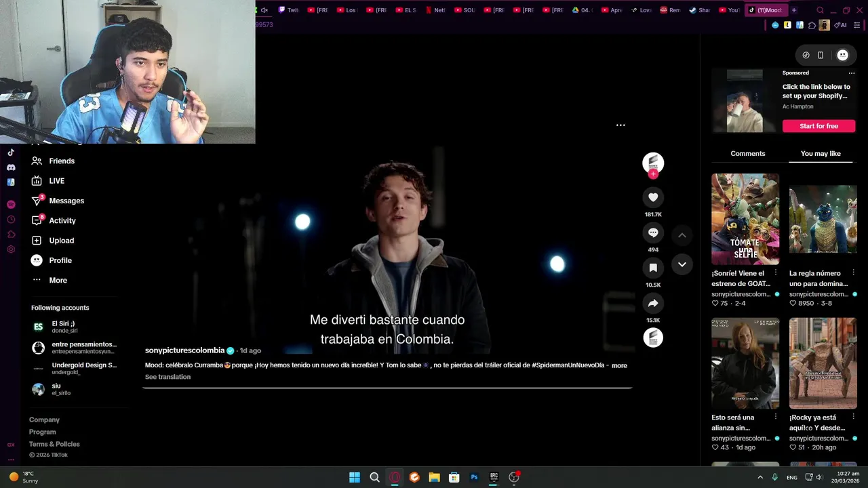Open GX Corner at sidebar bottom
The width and height of the screenshot is (868, 488).
(x=11, y=445)
